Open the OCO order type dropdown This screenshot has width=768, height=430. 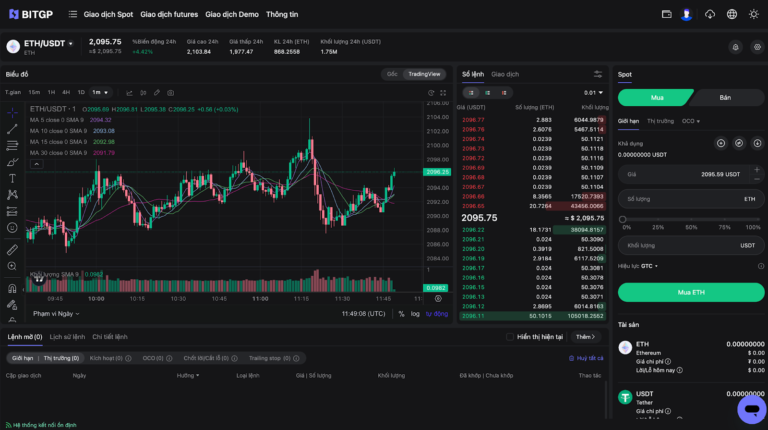691,121
